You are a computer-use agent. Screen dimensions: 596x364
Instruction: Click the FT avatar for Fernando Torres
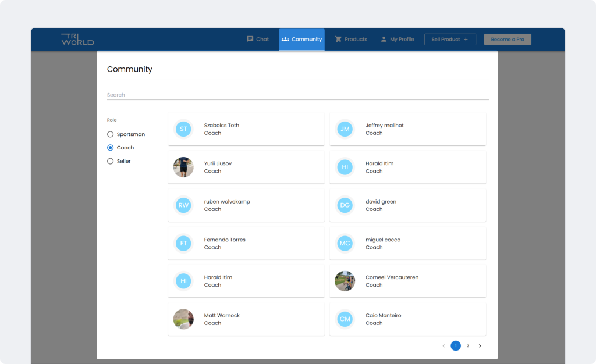pos(183,243)
